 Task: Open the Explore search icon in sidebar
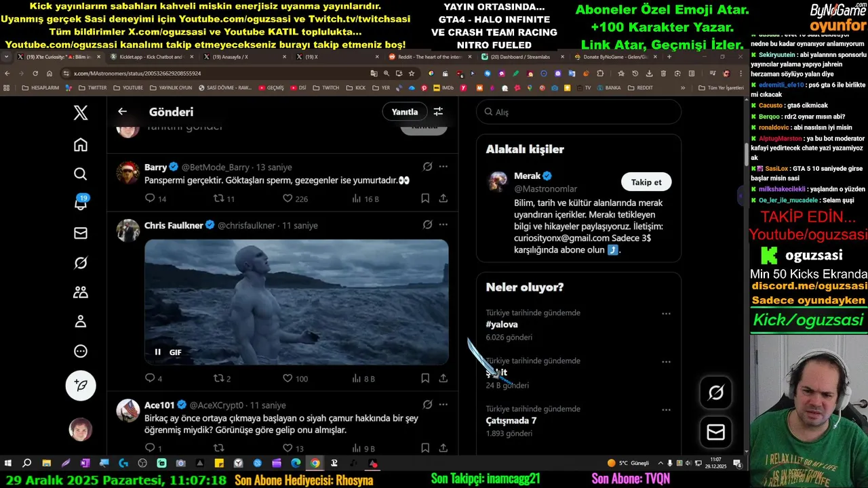pyautogui.click(x=81, y=174)
